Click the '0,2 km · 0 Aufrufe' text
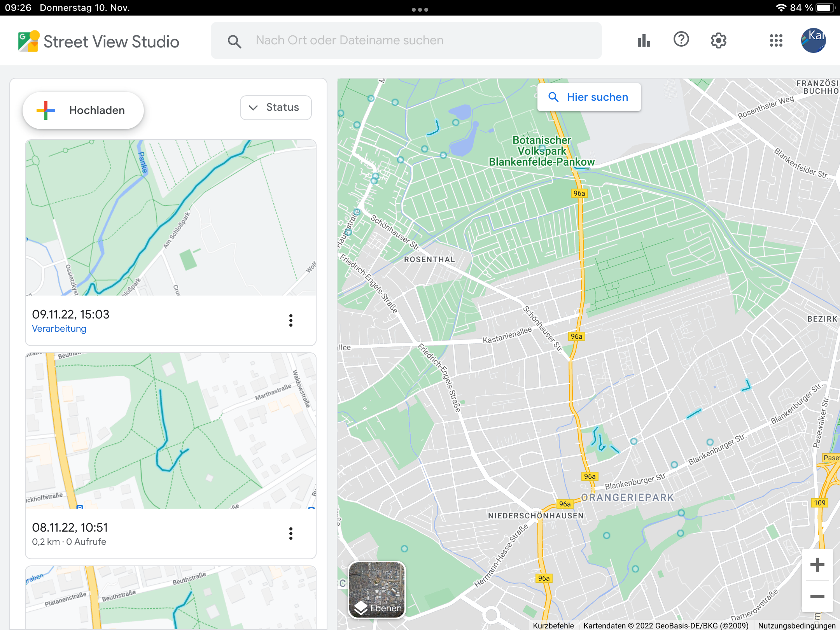840x630 pixels. click(69, 542)
